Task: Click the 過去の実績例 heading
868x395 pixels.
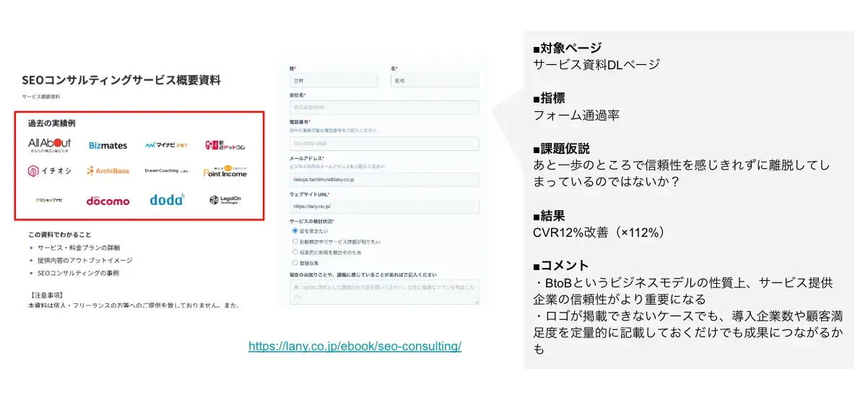Action: coord(51,123)
